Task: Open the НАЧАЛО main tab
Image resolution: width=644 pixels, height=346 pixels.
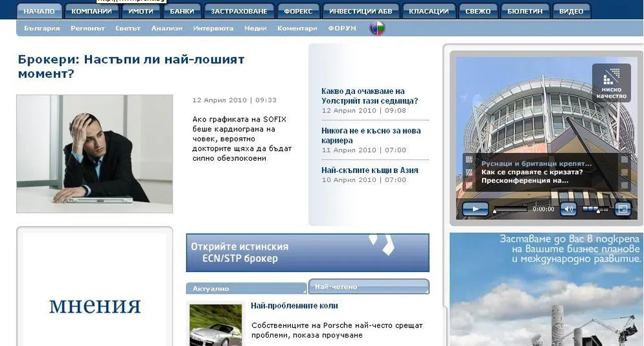Action: [39, 11]
